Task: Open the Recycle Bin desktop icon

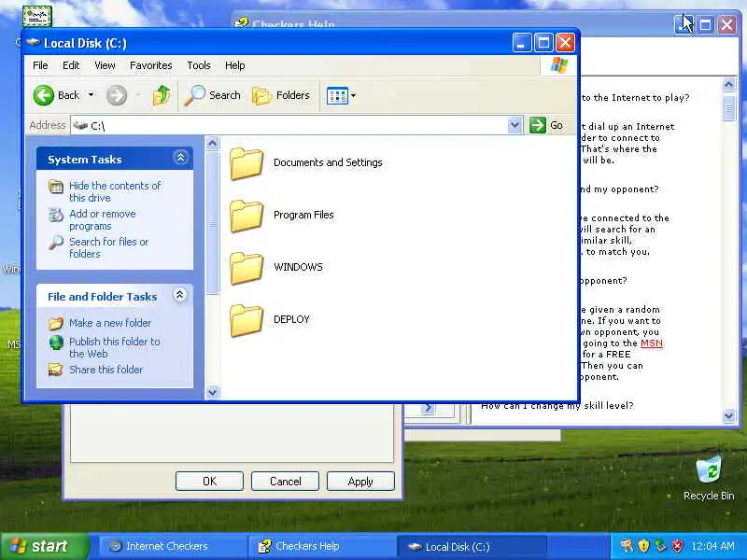Action: (x=709, y=470)
